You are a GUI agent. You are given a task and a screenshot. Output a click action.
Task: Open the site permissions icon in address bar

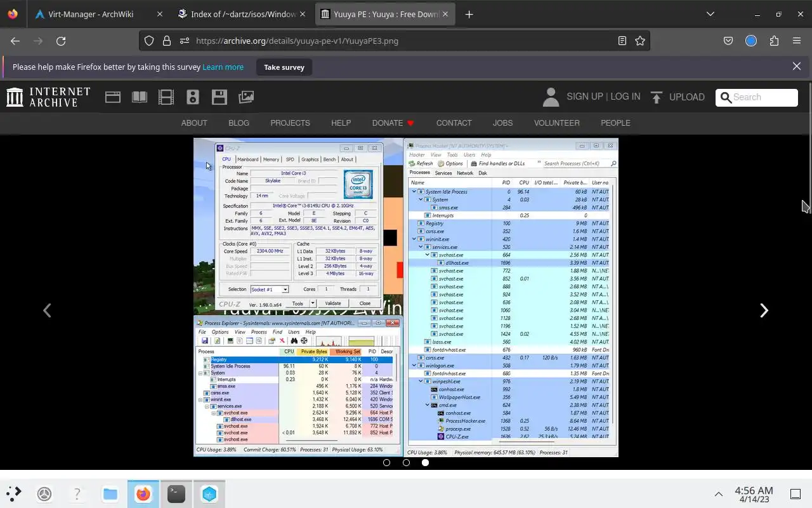pos(185,41)
